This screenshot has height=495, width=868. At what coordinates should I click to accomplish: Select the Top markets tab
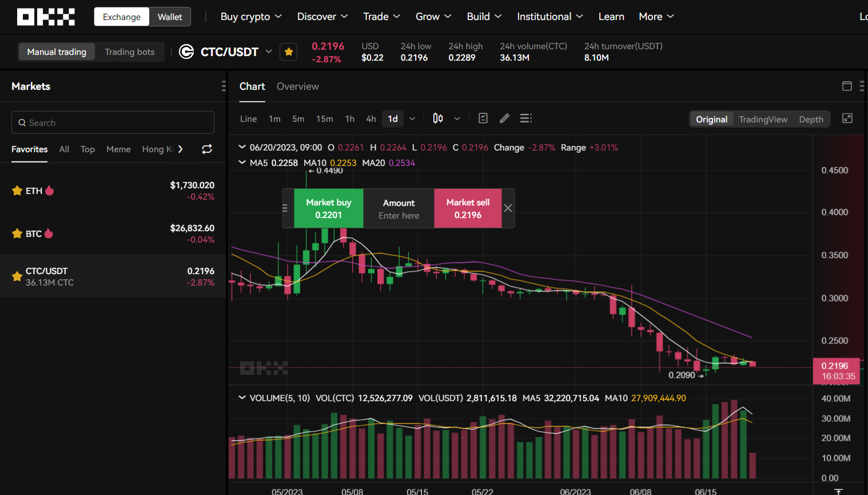[x=87, y=149]
